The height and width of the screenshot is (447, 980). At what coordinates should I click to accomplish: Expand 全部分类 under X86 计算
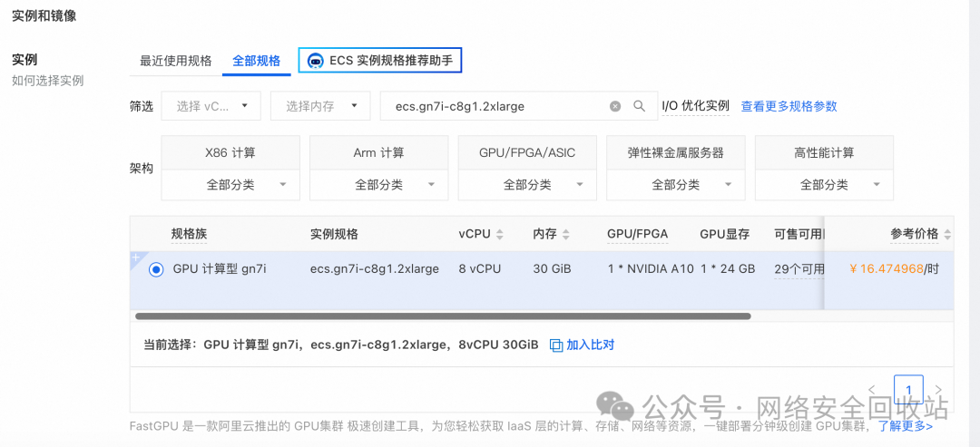[x=230, y=185]
